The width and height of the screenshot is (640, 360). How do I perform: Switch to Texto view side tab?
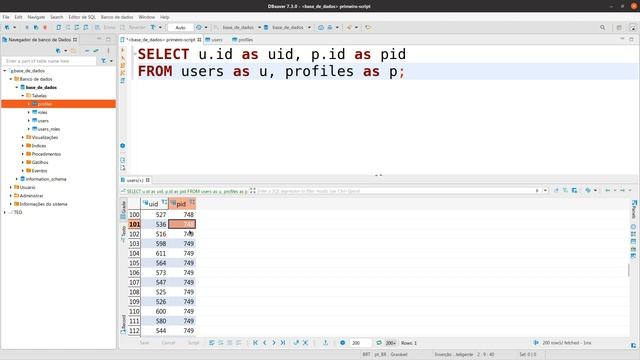click(123, 234)
